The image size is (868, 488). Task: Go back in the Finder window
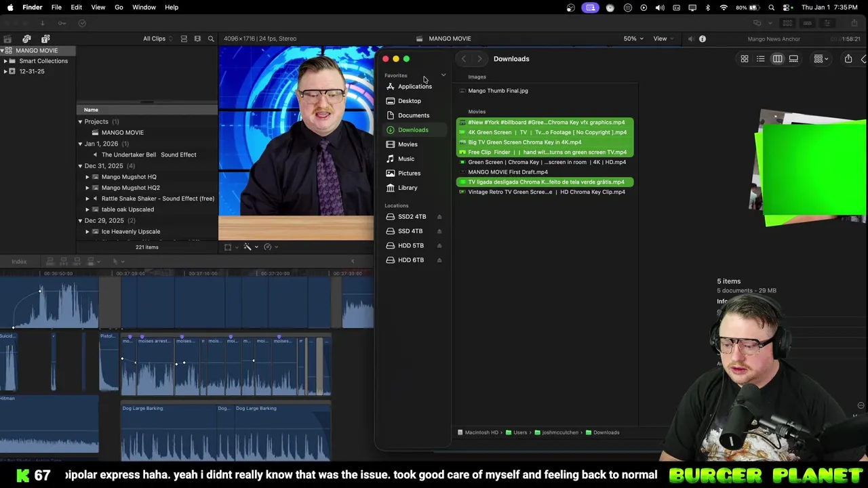click(x=464, y=59)
